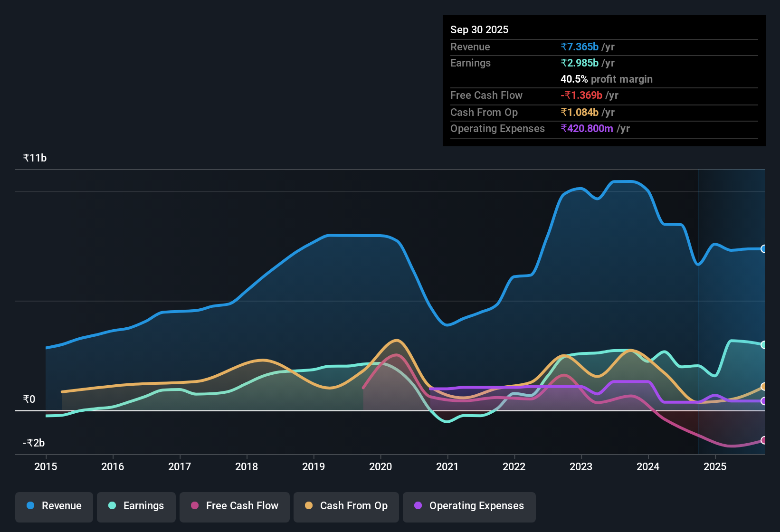Image resolution: width=780 pixels, height=532 pixels.
Task: Expand the Revenue row in the tooltip
Action: click(x=470, y=47)
